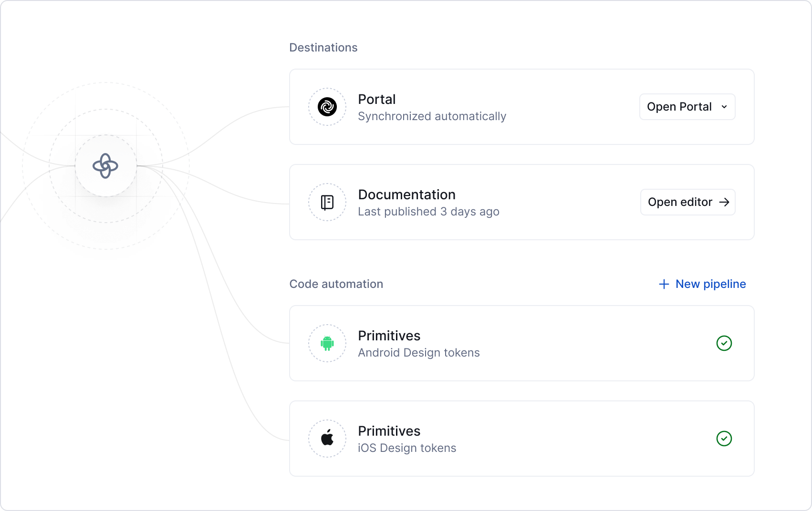Toggle the Android Design tokens pipeline status
812x511 pixels.
click(x=725, y=343)
